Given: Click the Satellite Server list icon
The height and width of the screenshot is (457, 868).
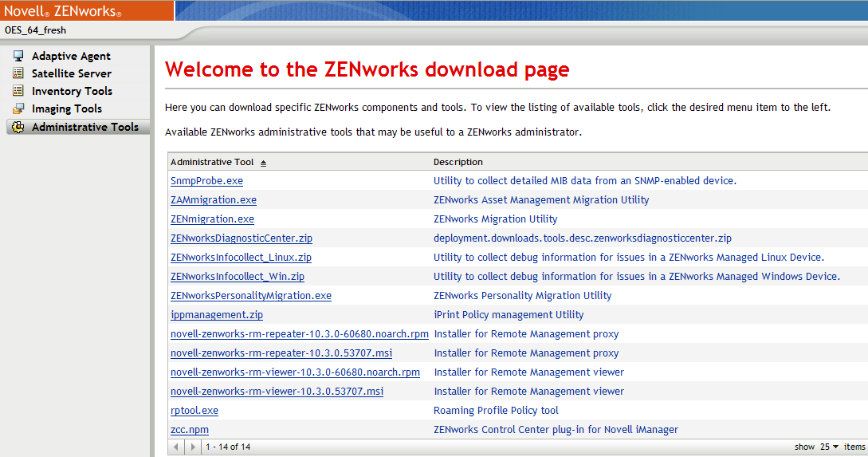Looking at the screenshot, I should point(18,73).
